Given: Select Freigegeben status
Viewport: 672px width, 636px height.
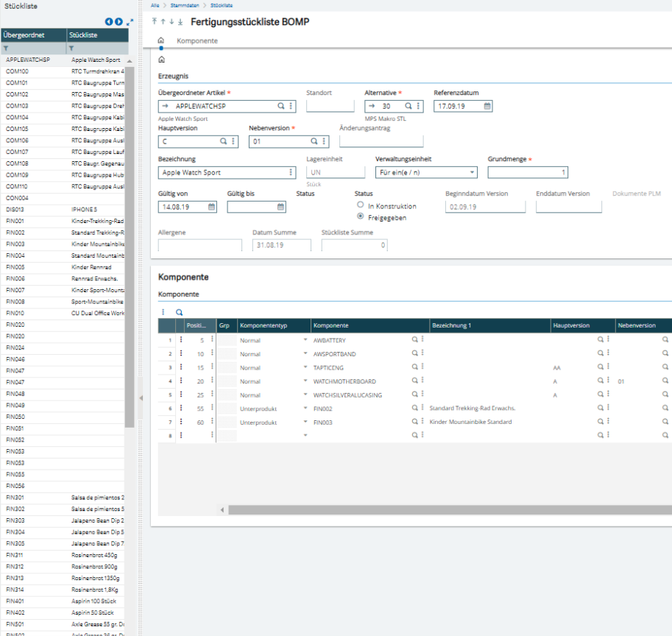Looking at the screenshot, I should point(361,216).
